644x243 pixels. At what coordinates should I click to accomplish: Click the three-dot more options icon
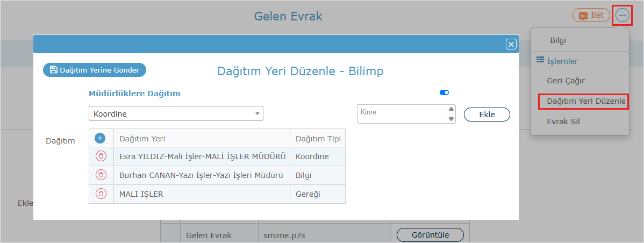coord(622,16)
